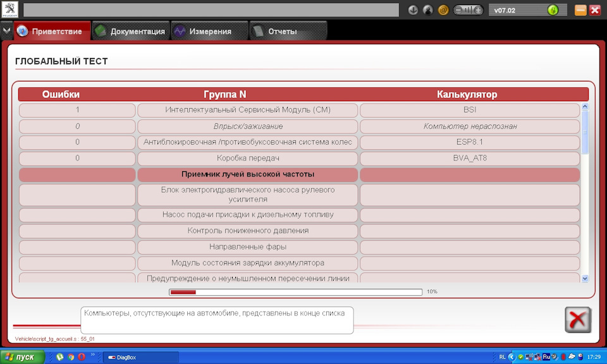Click the top gray title input bar
This screenshot has height=364, width=607.
coord(211,10)
